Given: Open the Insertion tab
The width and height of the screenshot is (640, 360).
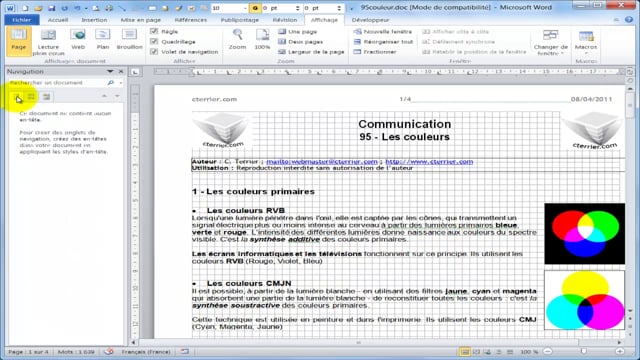Looking at the screenshot, I should point(94,20).
